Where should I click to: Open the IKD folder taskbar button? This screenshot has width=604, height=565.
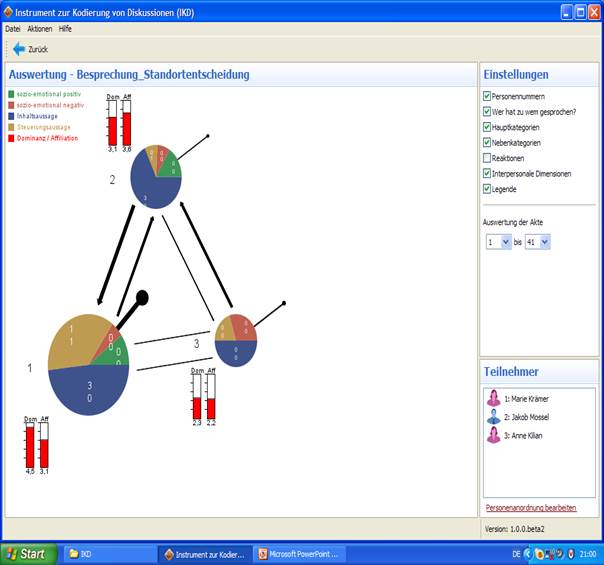click(110, 554)
